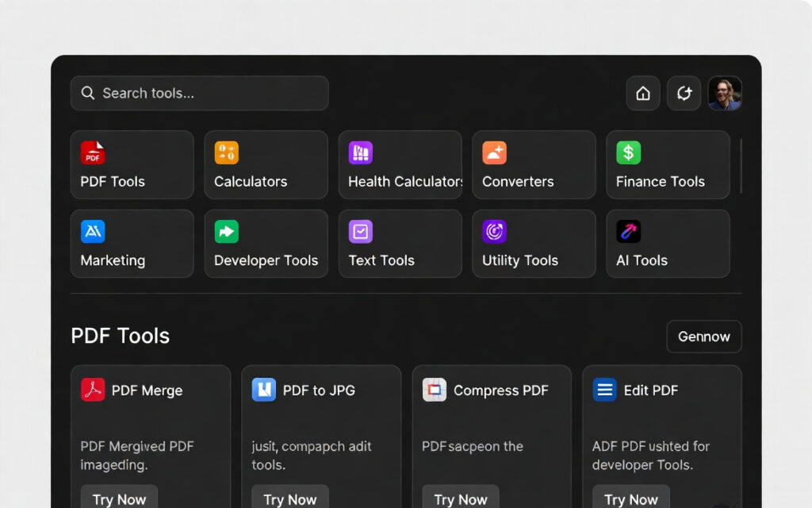Click the red PDF Merge icon
Viewport: 812px width, 508px height.
[x=93, y=389]
